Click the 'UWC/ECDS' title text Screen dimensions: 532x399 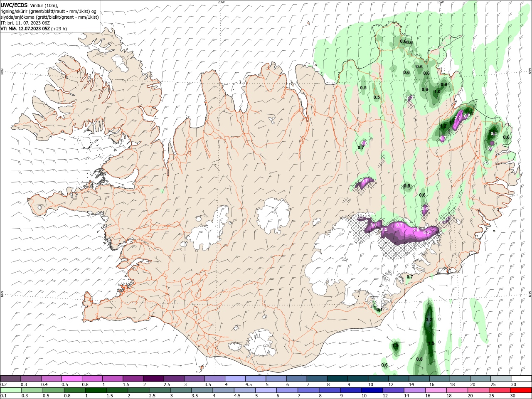point(14,5)
